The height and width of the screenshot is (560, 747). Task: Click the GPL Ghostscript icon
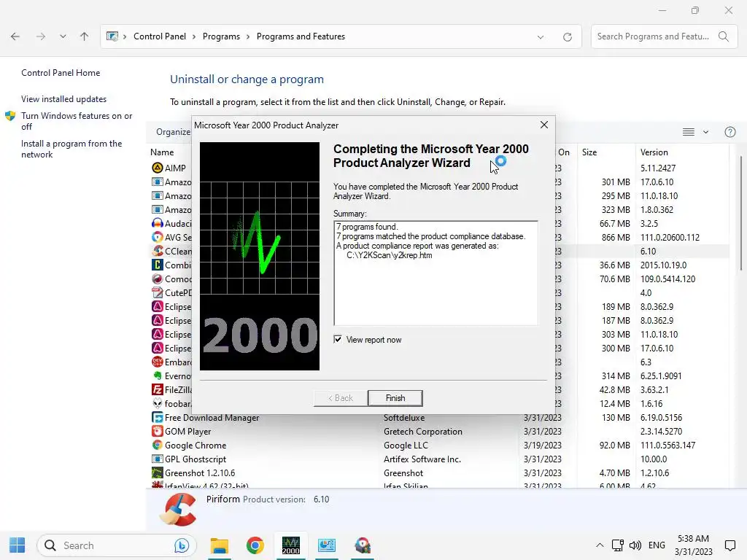158,459
